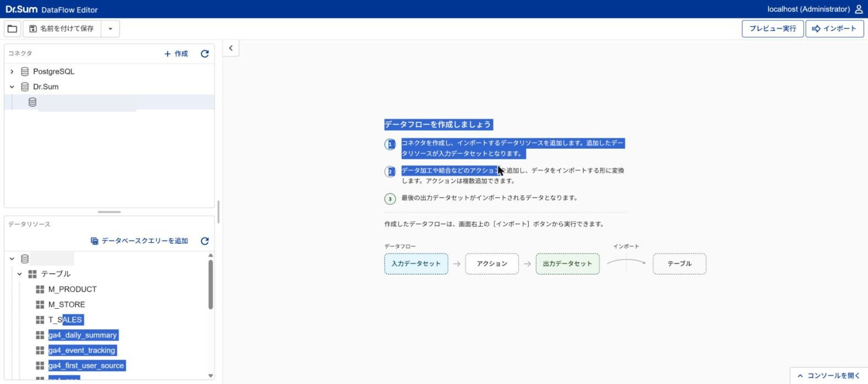Click the step 2 circle icon

coord(390,172)
